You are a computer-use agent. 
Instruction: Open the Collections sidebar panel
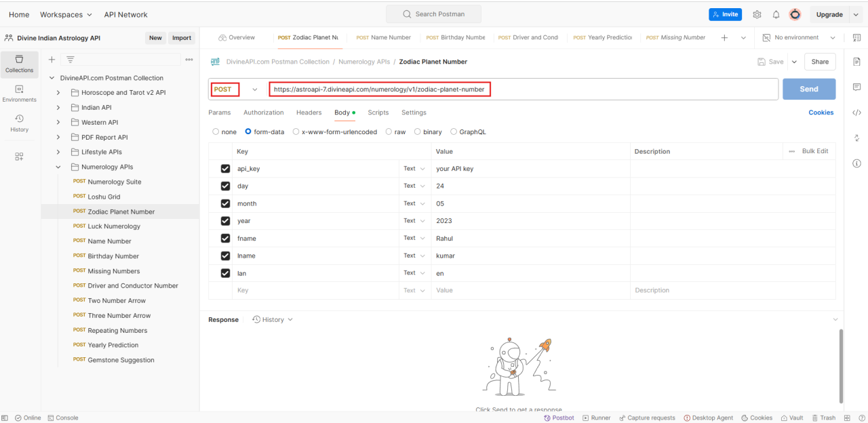(x=19, y=64)
